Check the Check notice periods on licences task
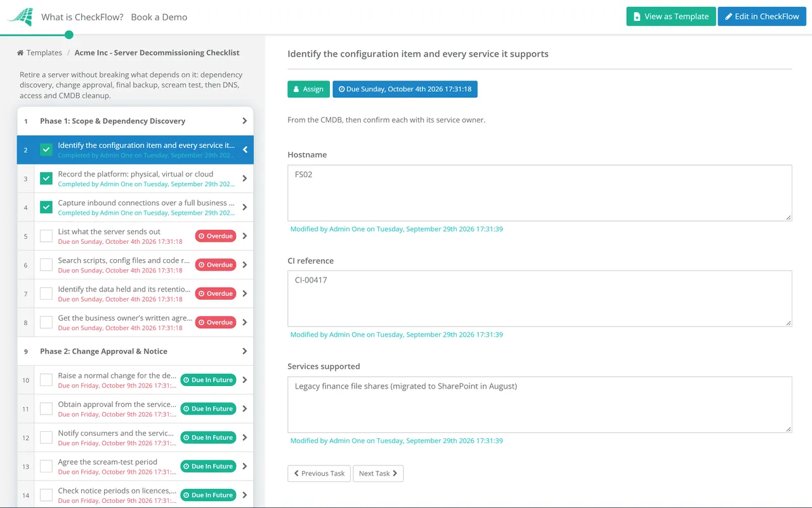812x508 pixels. coord(46,495)
